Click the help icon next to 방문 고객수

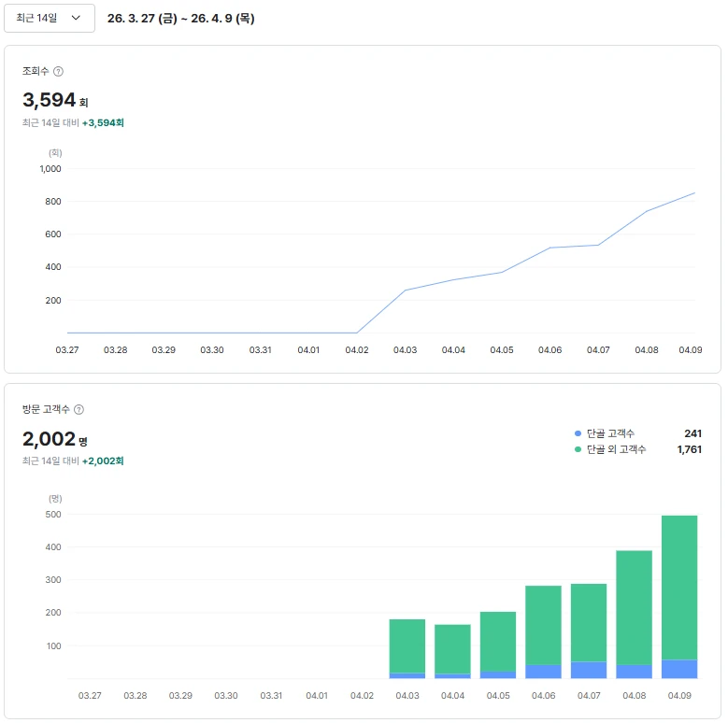(x=79, y=409)
